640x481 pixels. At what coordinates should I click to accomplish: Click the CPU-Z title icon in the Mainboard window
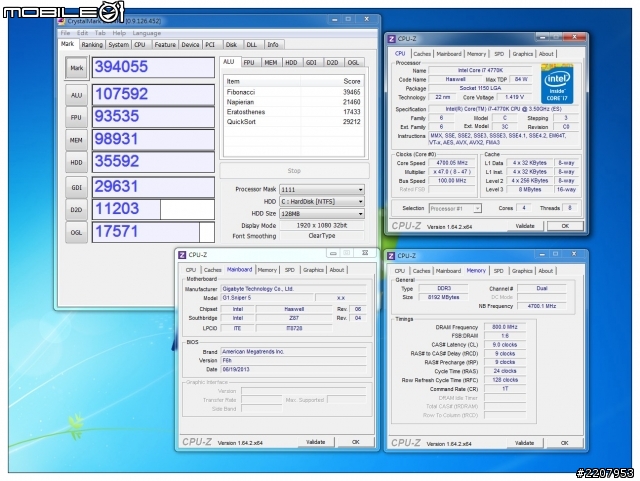(182, 255)
